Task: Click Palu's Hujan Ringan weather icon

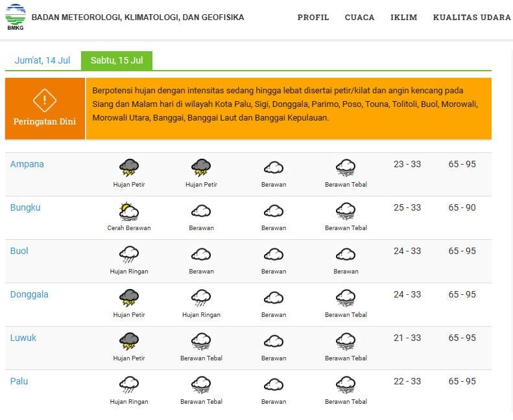Action: [x=129, y=385]
